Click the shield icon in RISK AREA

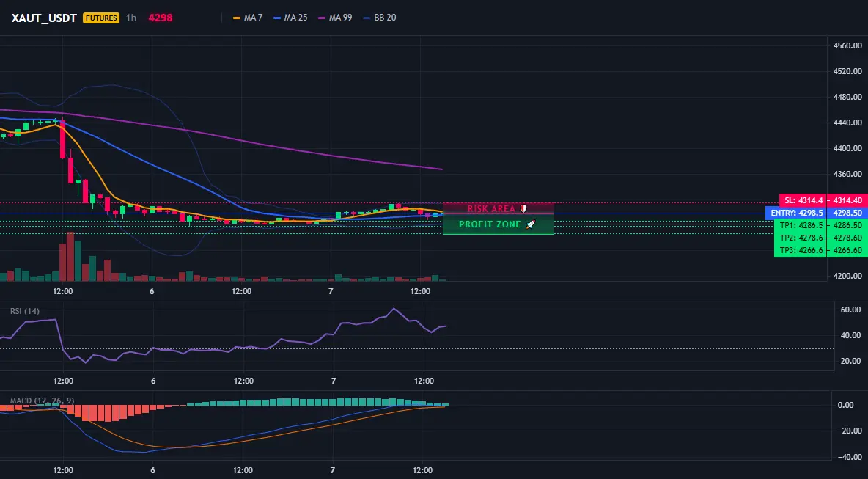523,209
